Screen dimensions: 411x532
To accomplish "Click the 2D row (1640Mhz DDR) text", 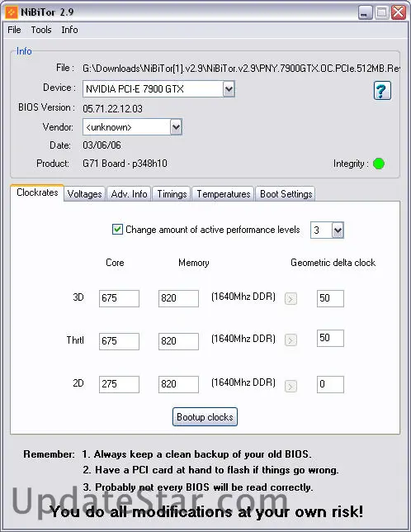I will 243,382.
